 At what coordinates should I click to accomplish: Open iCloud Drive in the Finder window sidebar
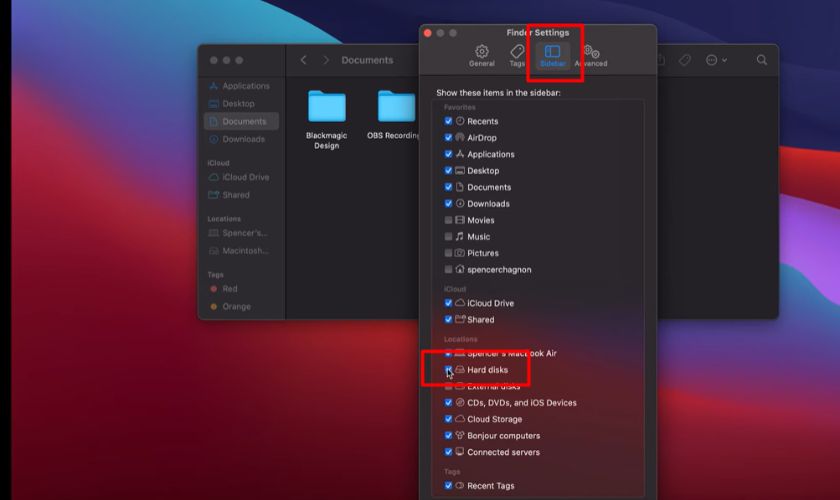[241, 177]
